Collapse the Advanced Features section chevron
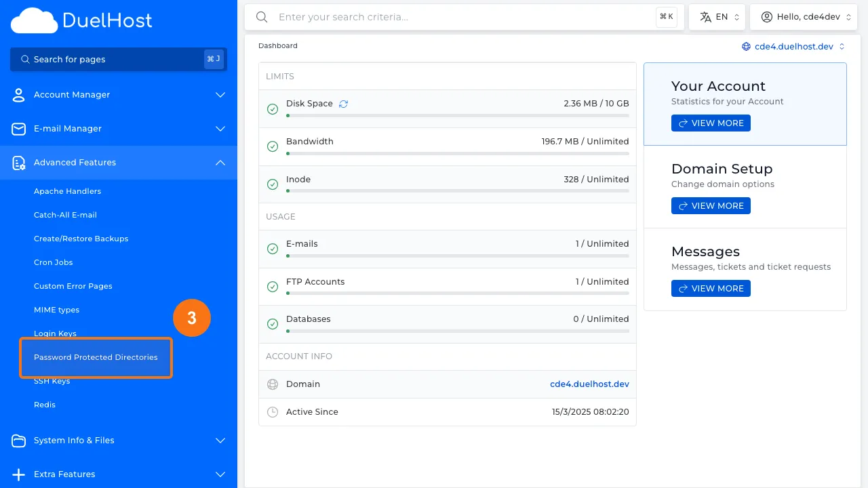Viewport: 868px width, 488px height. (x=220, y=163)
